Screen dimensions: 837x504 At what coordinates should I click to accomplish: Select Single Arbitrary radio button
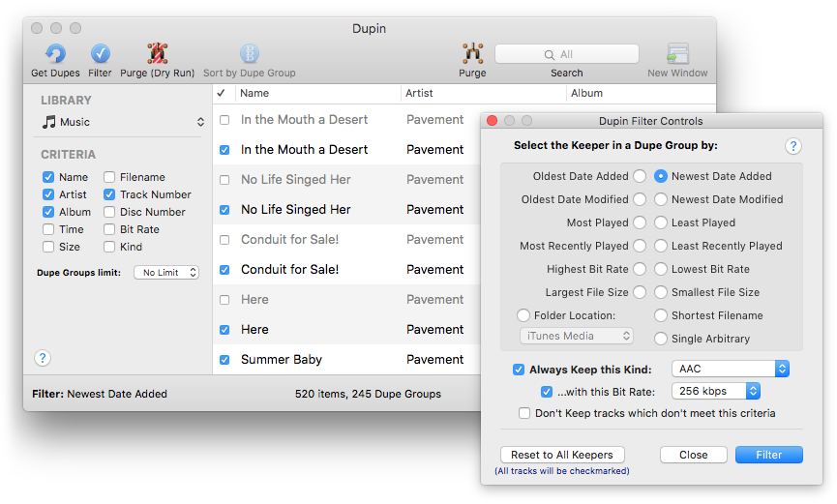pyautogui.click(x=660, y=339)
